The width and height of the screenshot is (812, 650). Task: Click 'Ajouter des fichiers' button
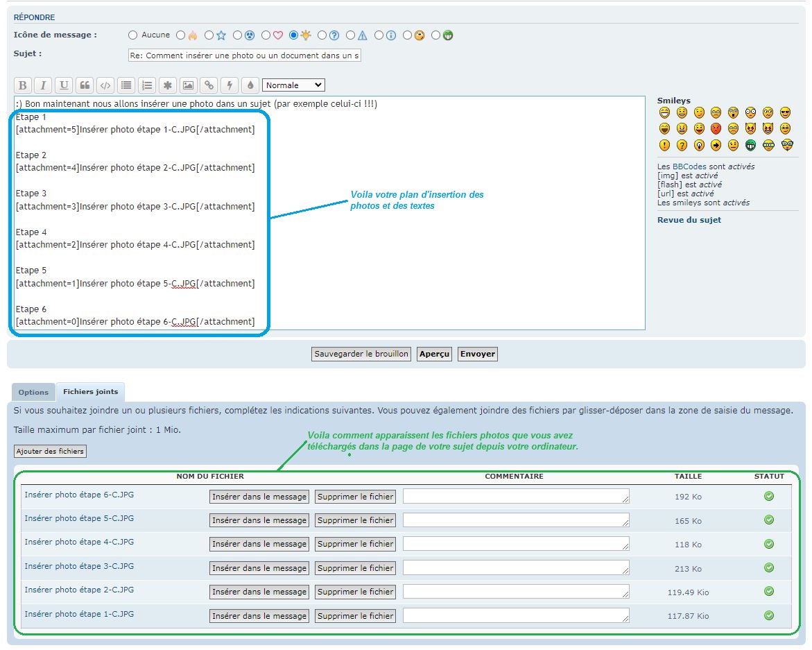(50, 452)
